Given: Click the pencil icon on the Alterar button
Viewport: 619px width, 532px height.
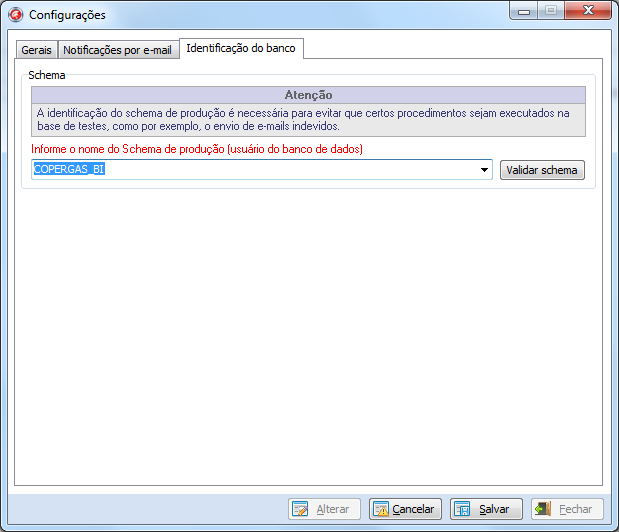Looking at the screenshot, I should [300, 509].
